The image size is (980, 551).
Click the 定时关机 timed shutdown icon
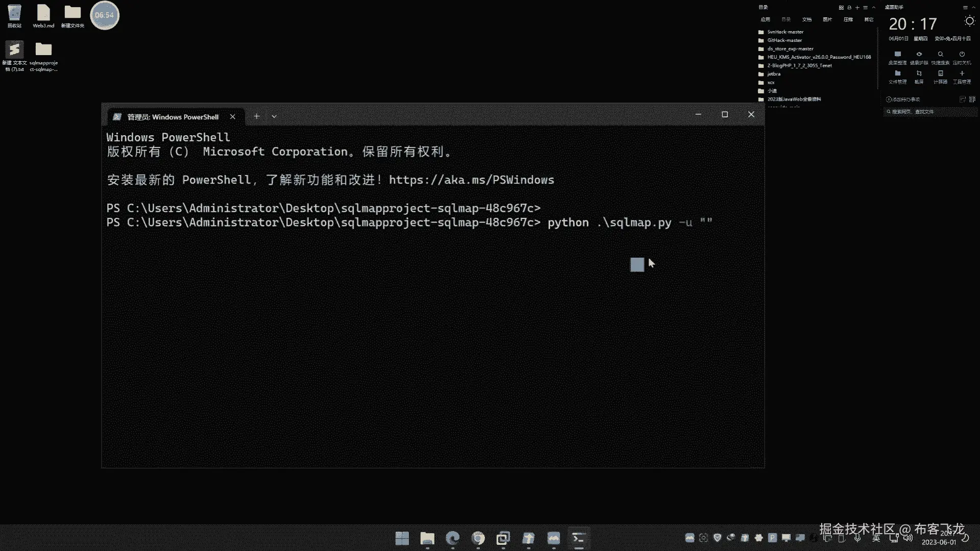(x=962, y=55)
